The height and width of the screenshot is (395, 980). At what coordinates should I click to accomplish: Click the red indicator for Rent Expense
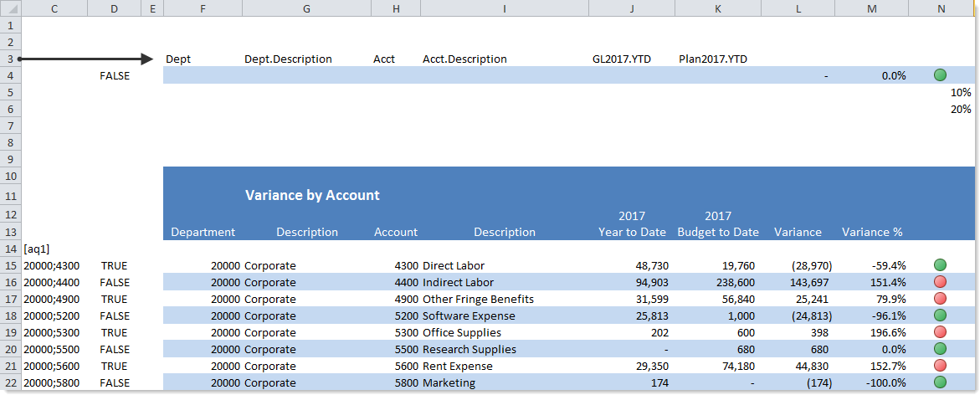pos(940,366)
